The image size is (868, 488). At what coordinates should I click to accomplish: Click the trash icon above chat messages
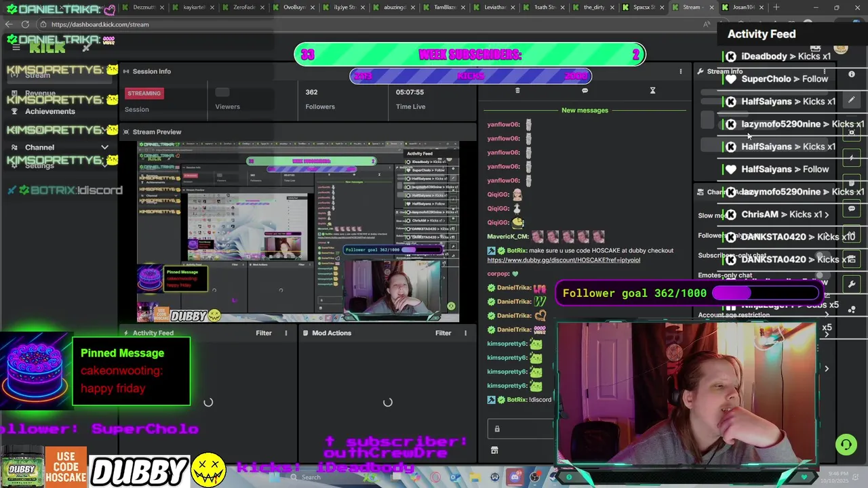(x=517, y=90)
